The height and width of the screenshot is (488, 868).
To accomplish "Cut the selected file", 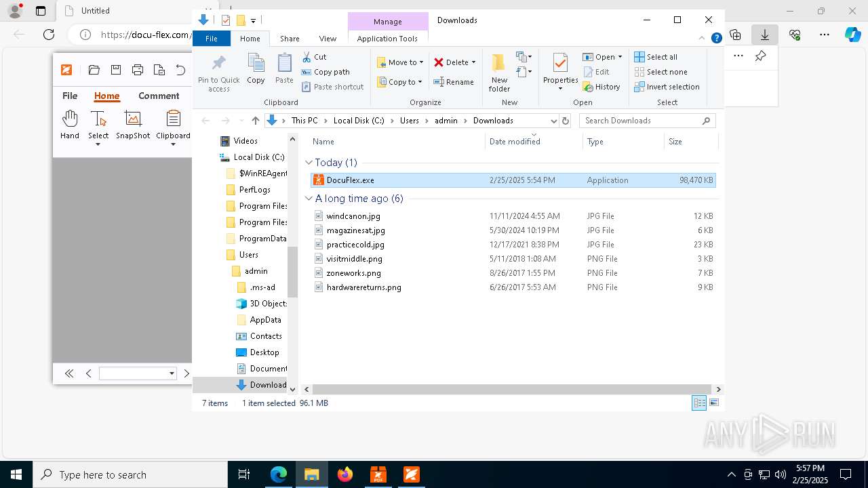I will tap(314, 57).
